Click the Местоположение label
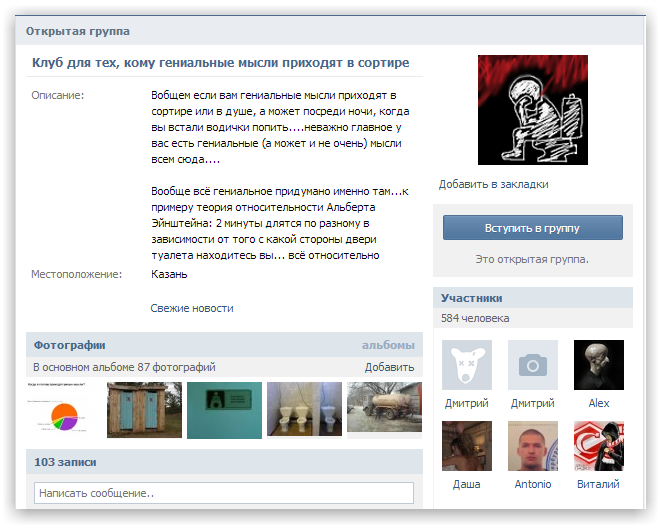Screen dimensions: 661x529 click(76, 274)
